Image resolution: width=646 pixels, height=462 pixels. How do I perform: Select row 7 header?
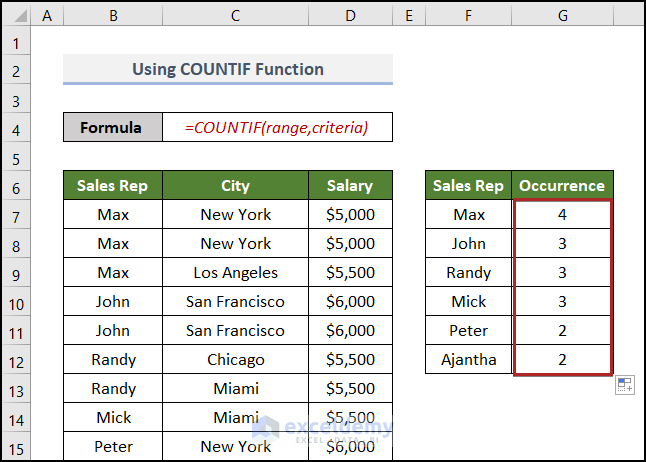[16, 214]
